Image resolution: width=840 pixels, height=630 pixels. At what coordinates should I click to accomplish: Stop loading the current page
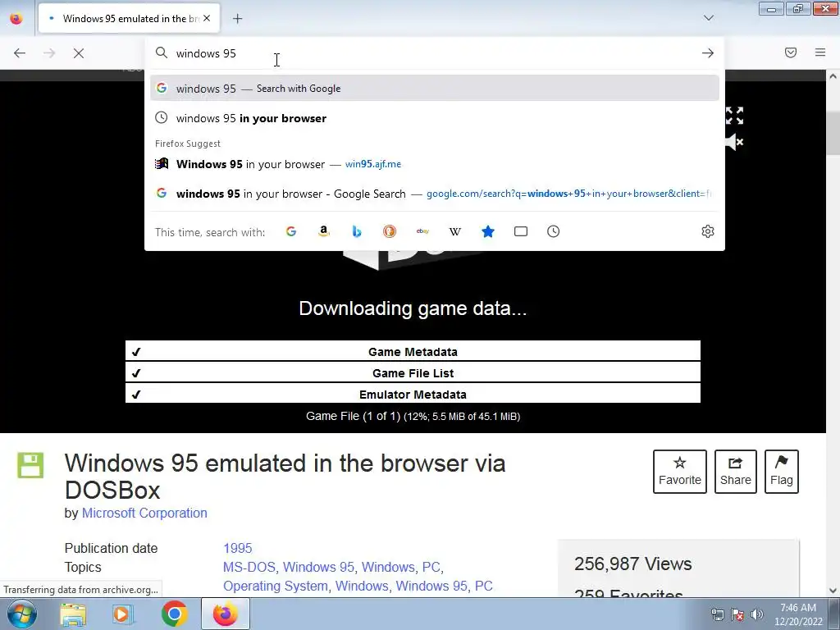point(79,53)
